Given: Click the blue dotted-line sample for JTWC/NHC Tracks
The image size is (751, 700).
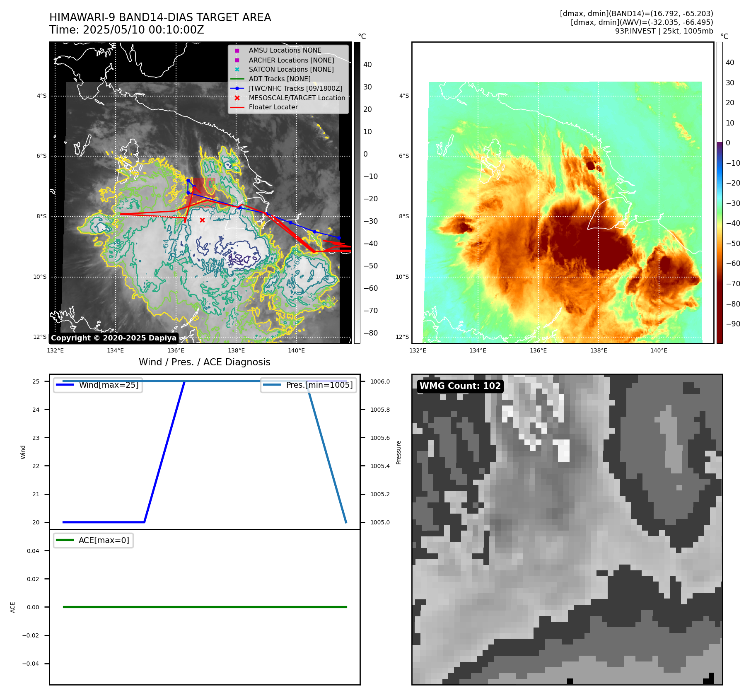Looking at the screenshot, I should 237,89.
